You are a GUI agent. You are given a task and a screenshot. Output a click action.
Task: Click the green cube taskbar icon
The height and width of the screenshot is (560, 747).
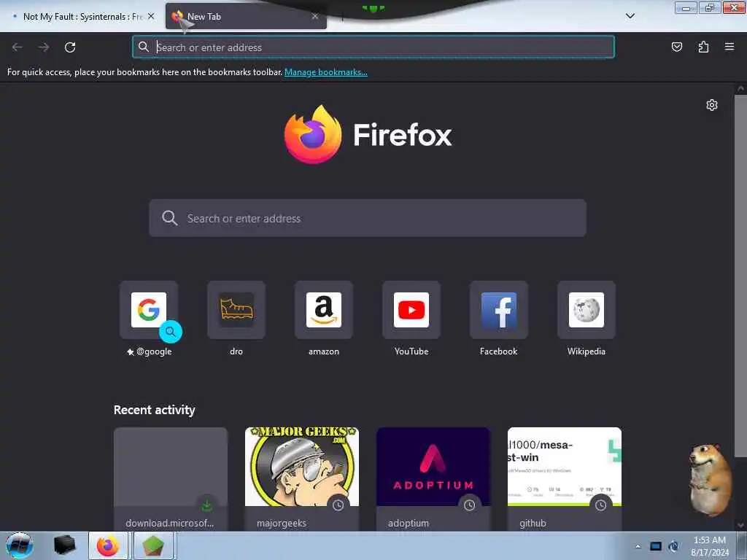(153, 545)
